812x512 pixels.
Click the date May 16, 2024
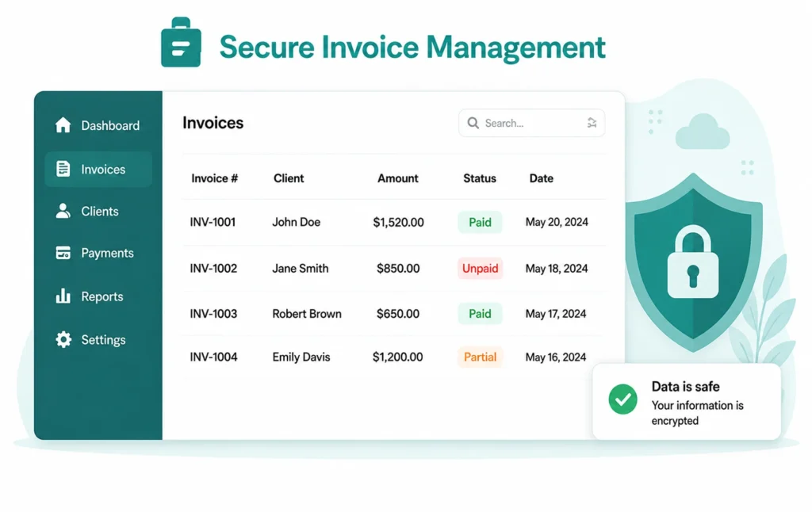(556, 357)
